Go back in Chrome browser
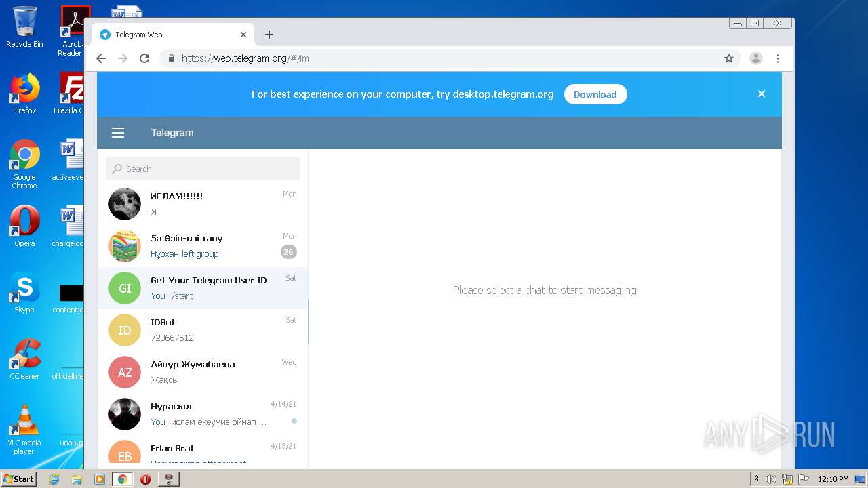Screen dimensions: 868x488 tap(101, 58)
